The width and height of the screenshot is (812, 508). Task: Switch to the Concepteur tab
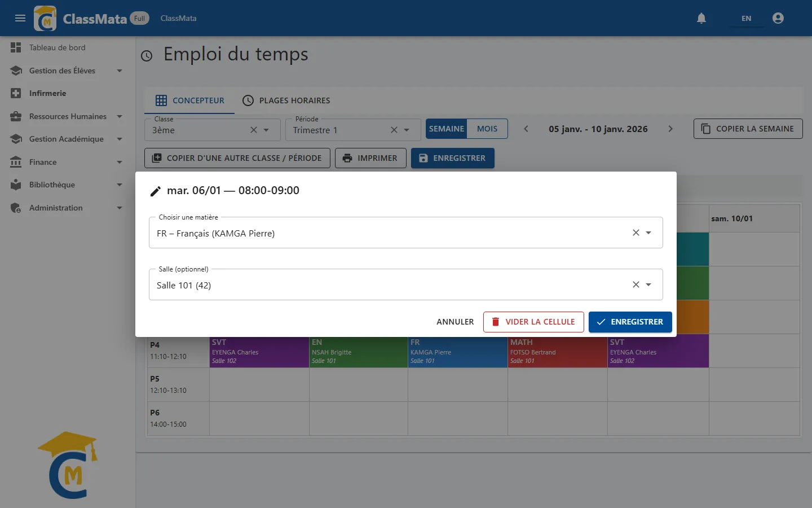click(189, 100)
